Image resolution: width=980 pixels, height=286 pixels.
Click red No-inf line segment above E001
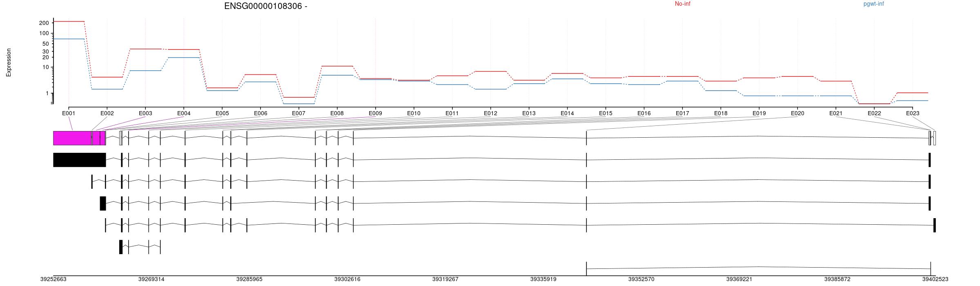69,21
